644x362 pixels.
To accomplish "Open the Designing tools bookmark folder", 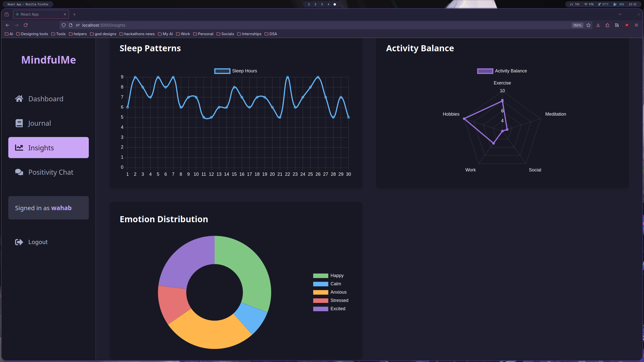I will (x=32, y=34).
